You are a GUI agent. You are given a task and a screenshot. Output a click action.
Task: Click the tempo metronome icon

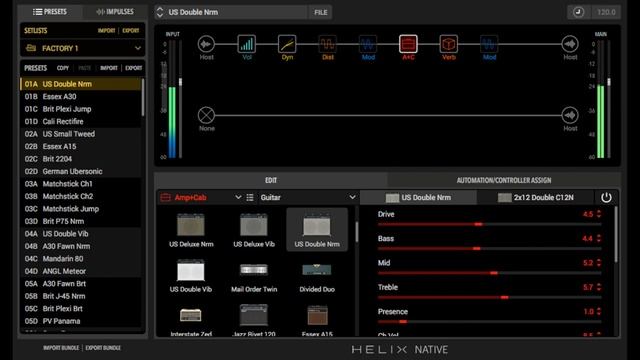(x=578, y=12)
